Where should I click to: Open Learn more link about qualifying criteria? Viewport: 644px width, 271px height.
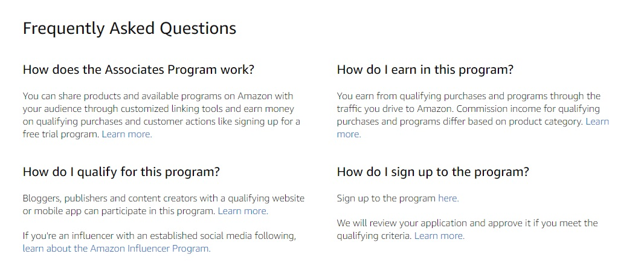[439, 236]
